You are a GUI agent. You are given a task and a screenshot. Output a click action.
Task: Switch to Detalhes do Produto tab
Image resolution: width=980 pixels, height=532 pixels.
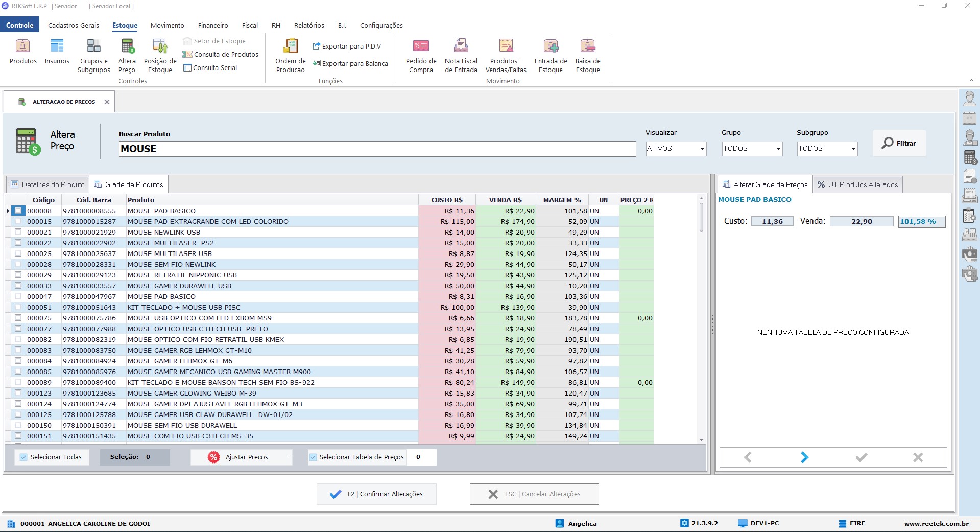pos(48,184)
